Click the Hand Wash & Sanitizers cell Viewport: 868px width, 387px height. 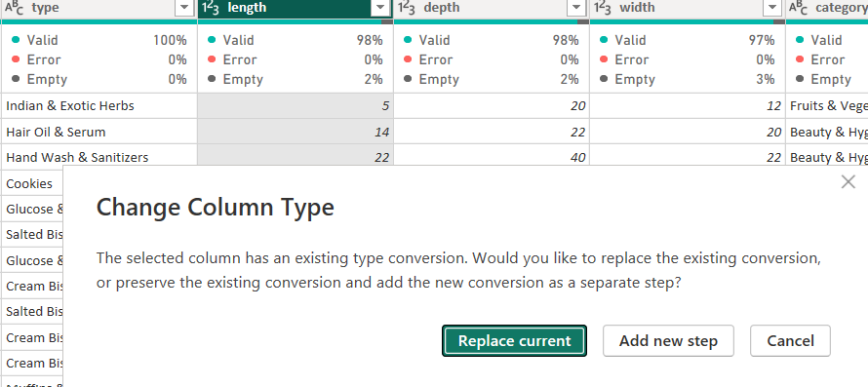click(x=99, y=157)
